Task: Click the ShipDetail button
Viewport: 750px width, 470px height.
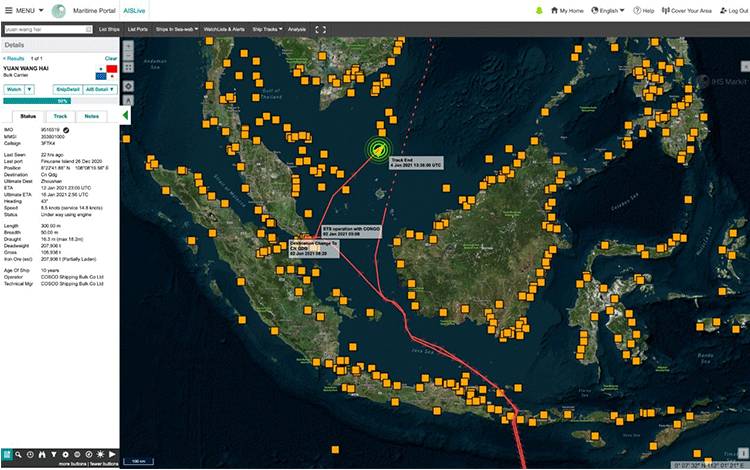Action: (67, 89)
